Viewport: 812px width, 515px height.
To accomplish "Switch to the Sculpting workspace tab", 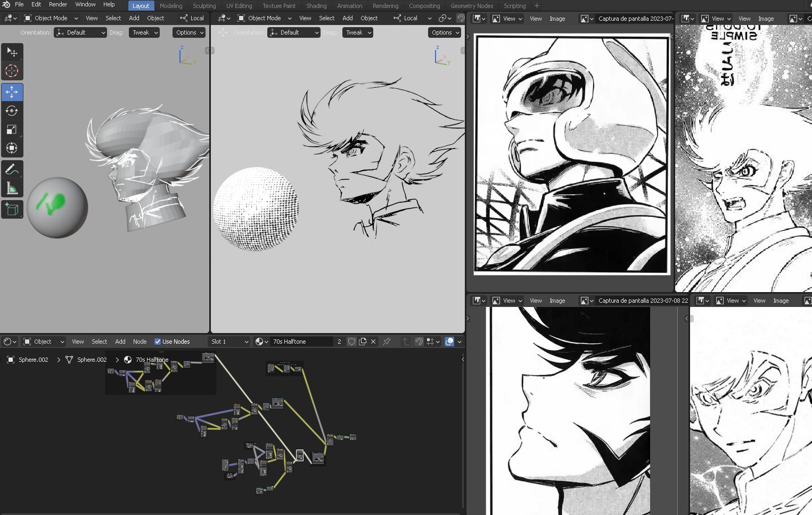I will pyautogui.click(x=204, y=6).
